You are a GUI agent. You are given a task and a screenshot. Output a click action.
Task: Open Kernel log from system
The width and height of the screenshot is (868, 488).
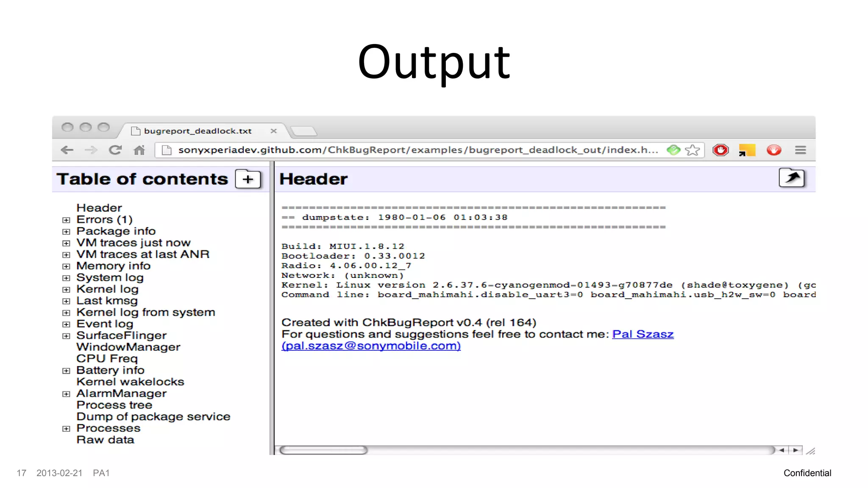[146, 312]
